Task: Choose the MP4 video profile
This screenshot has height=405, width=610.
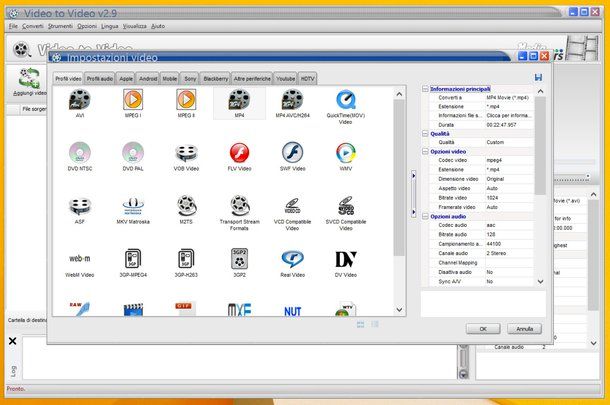Action: (239, 100)
